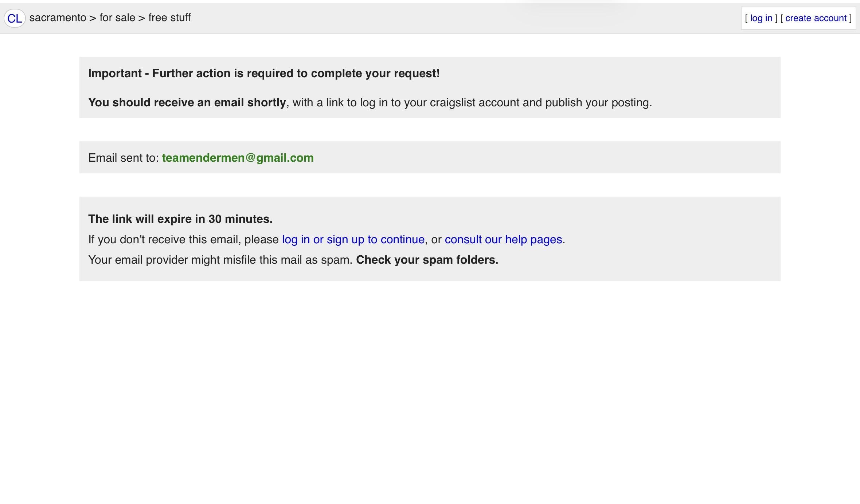Screen dimensions: 860x504
Task: Open the create account link
Action: pyautogui.click(x=816, y=18)
